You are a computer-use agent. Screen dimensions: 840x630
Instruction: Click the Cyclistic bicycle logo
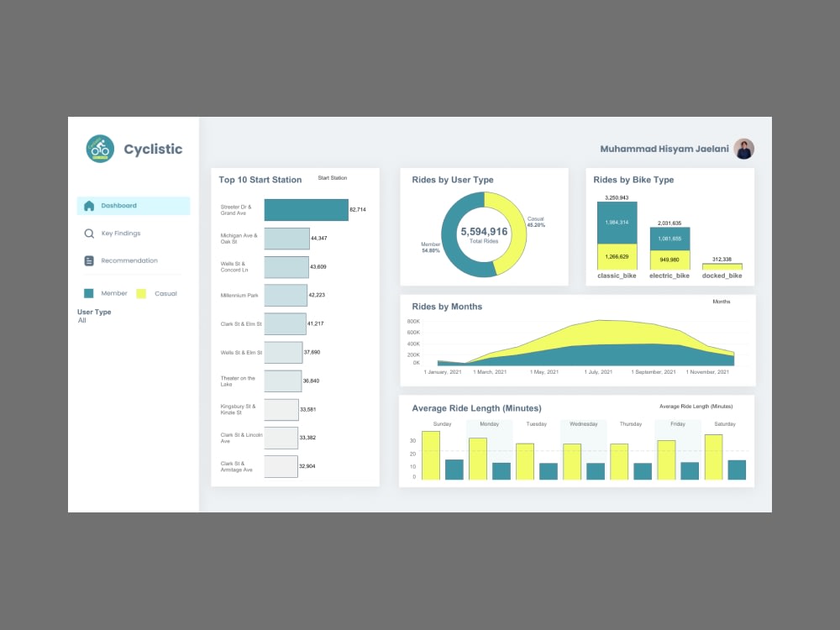tap(100, 148)
